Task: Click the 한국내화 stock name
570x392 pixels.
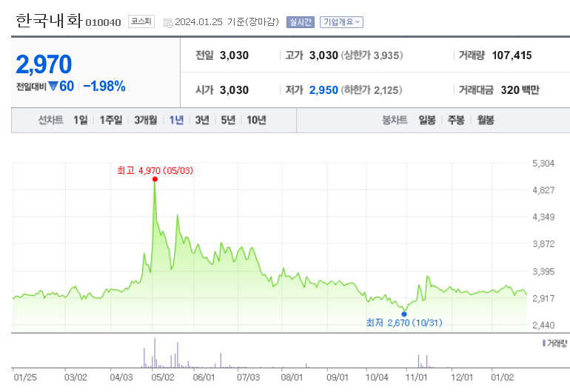Action: coord(49,21)
